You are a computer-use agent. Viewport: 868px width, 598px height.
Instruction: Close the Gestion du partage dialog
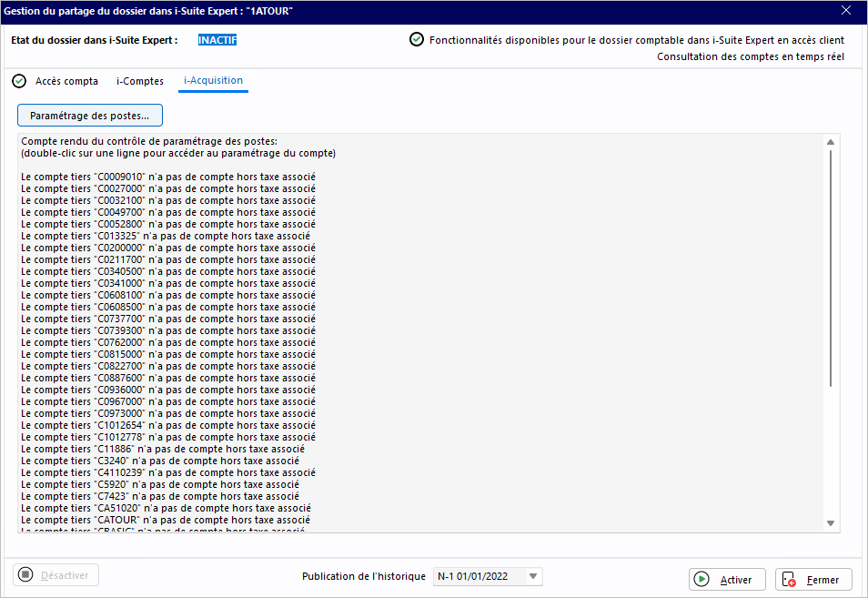(846, 11)
